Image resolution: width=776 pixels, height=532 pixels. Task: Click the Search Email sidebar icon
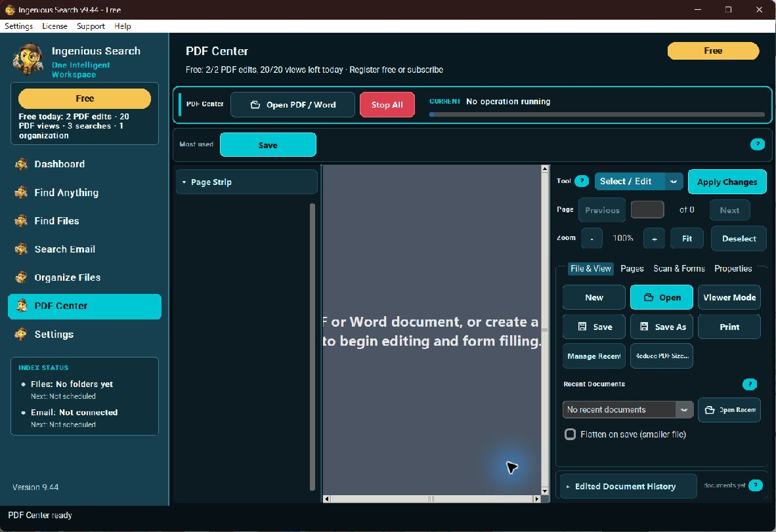[21, 249]
